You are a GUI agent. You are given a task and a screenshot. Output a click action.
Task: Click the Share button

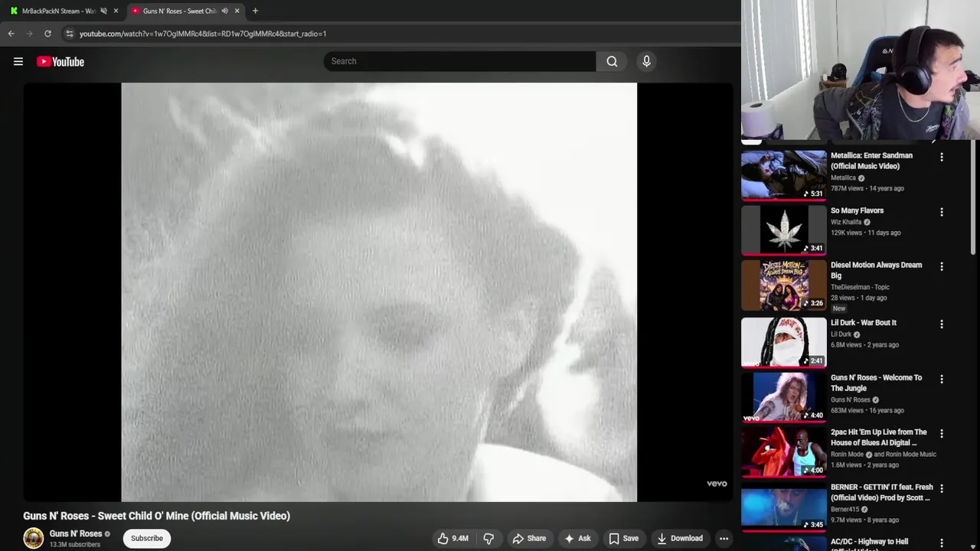(x=529, y=539)
